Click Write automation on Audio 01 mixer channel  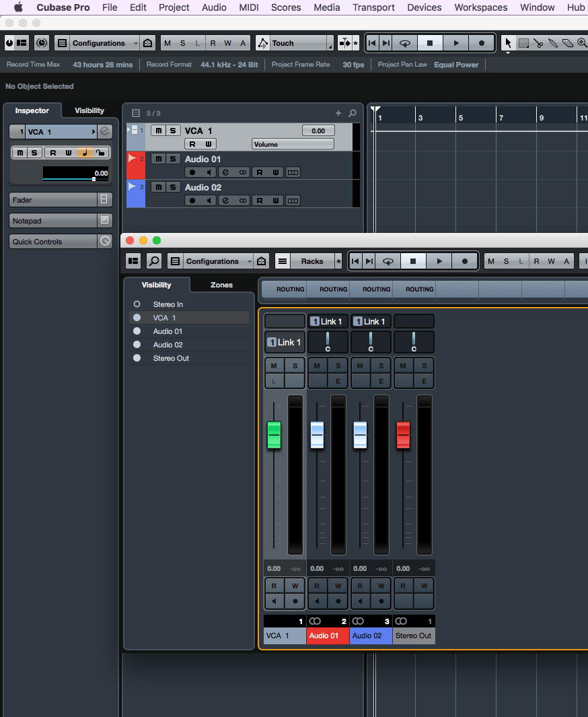pyautogui.click(x=338, y=586)
